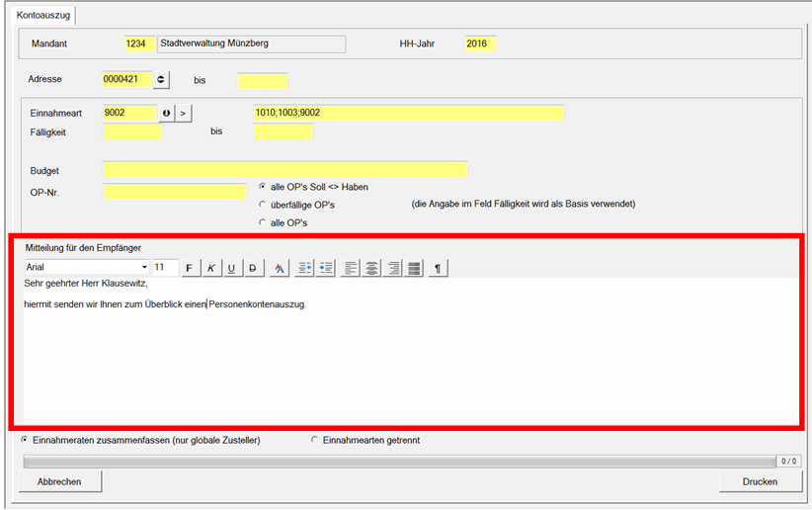The height and width of the screenshot is (510, 812).
Task: Center align the message text
Action: (371, 268)
